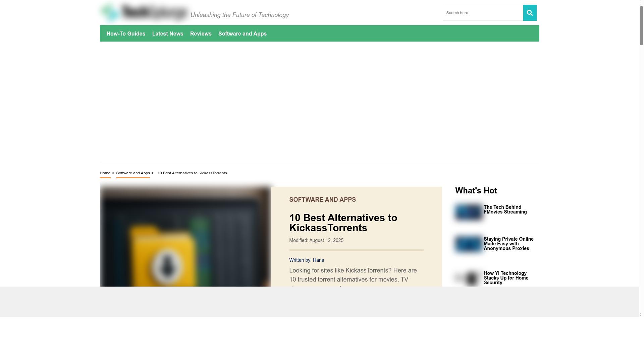This screenshot has width=644, height=362.
Task: Open Software and Apps nav item
Action: [242, 34]
